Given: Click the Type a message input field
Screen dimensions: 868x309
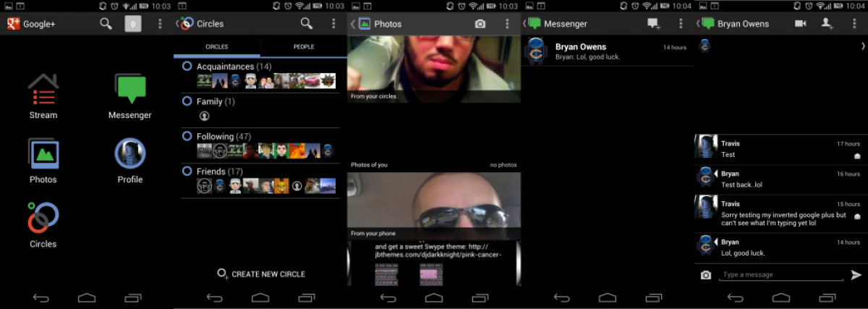Looking at the screenshot, I should coord(781,275).
